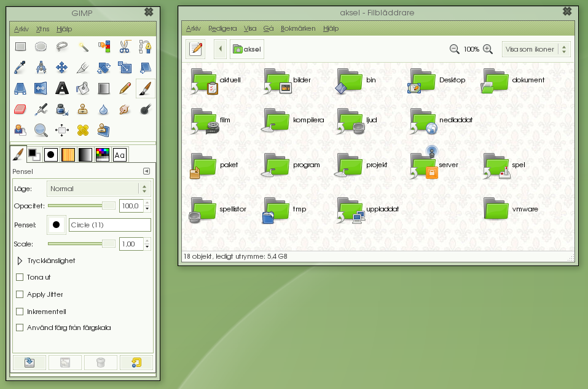This screenshot has width=588, height=389.
Task: Select the Rectangle Select tool in GIMP
Action: coord(20,47)
